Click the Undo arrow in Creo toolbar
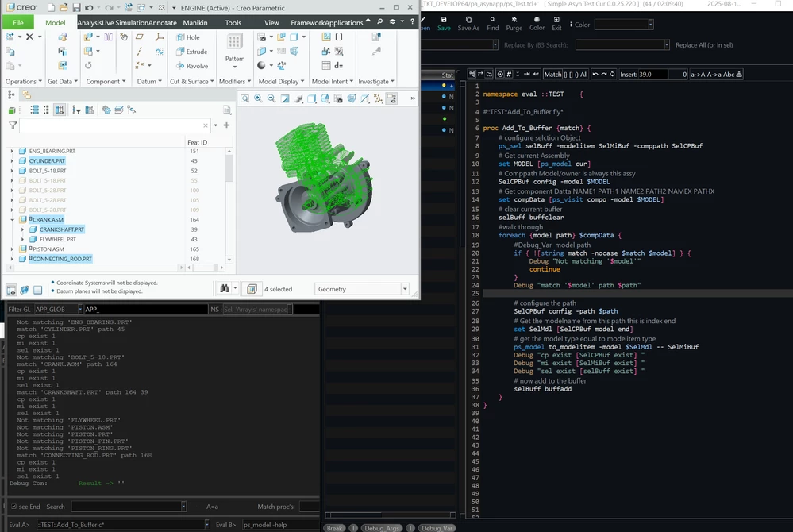Screen dimensions: 793x532 [89, 8]
